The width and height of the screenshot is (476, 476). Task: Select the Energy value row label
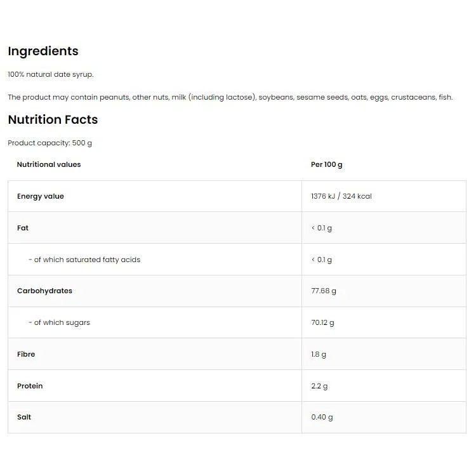click(41, 196)
